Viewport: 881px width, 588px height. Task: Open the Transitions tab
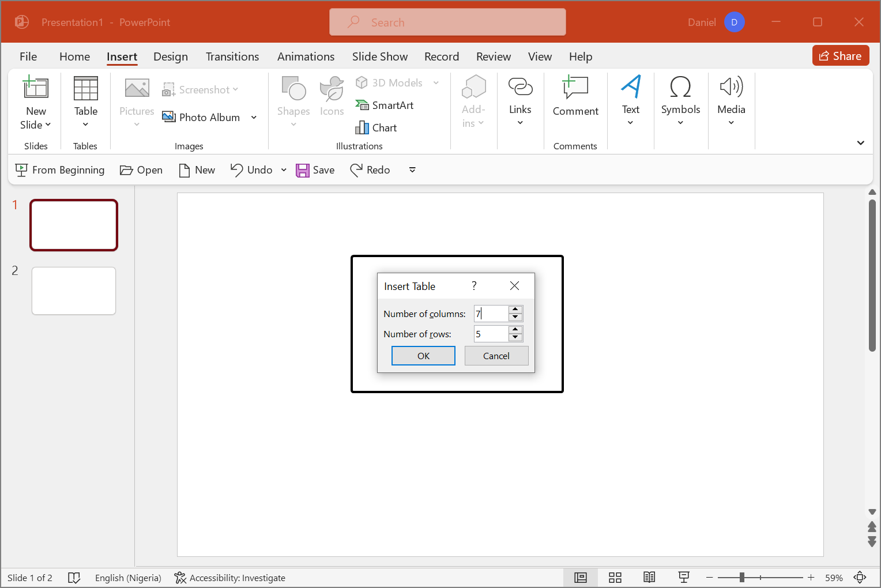point(232,56)
